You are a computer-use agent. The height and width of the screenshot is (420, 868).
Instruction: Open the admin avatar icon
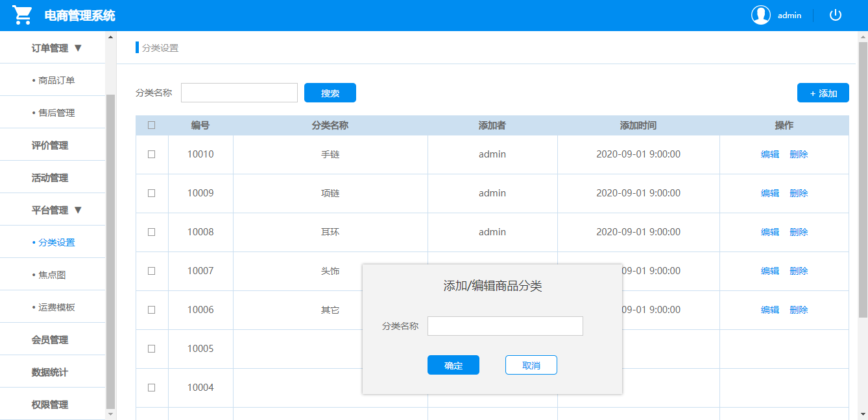(x=760, y=14)
